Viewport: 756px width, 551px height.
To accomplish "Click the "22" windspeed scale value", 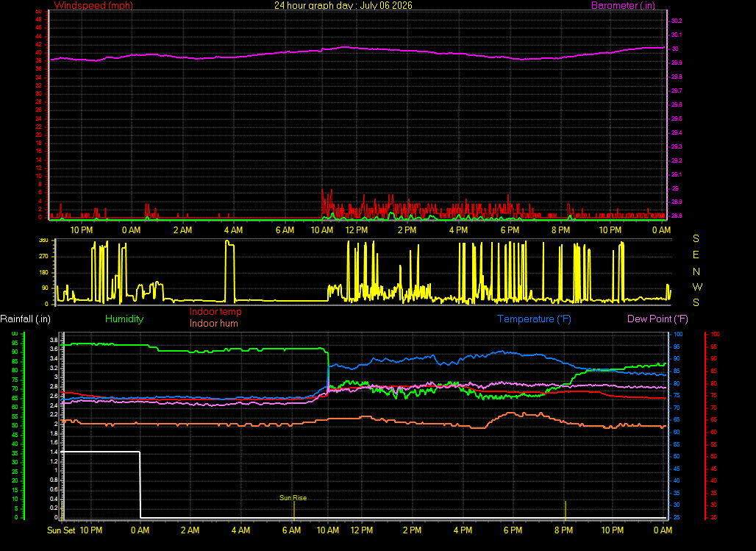I will pyautogui.click(x=38, y=127).
